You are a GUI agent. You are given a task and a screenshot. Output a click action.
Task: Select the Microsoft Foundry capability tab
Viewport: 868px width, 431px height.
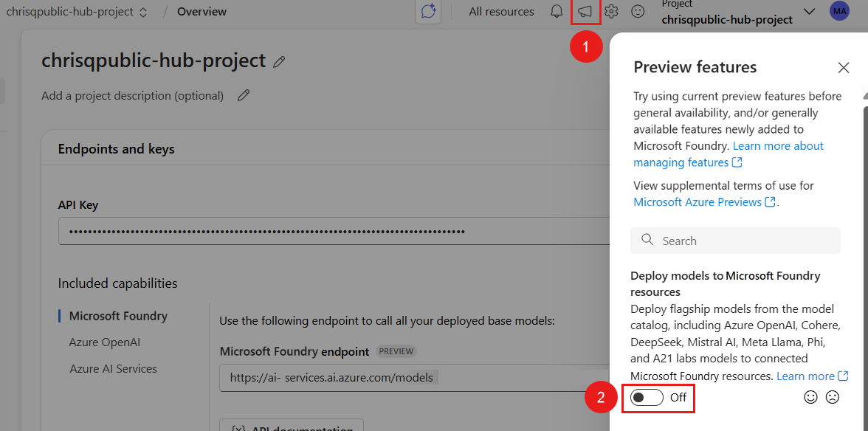pyautogui.click(x=118, y=317)
